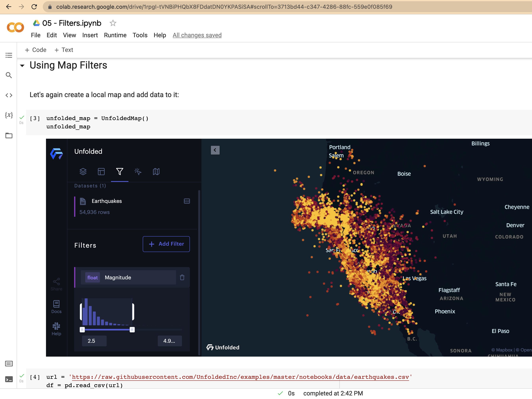The width and height of the screenshot is (532, 399).
Task: Click the Add Filter button
Action: [x=166, y=244]
